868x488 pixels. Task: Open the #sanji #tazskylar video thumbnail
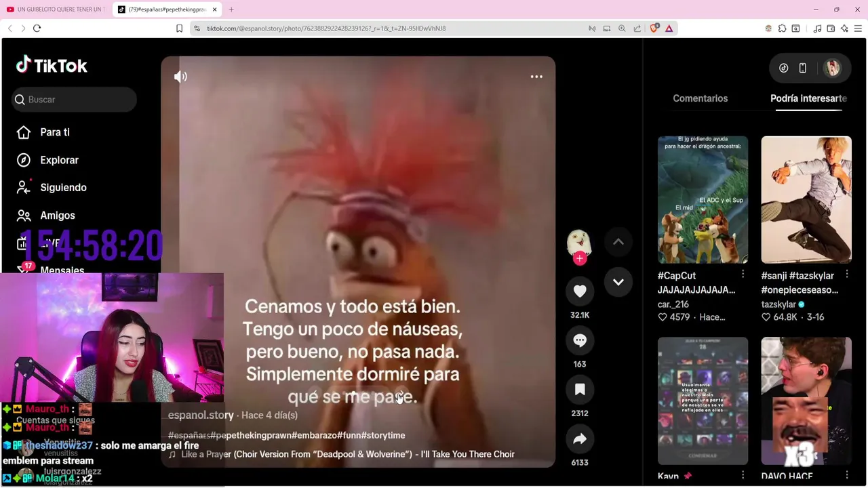coord(806,199)
